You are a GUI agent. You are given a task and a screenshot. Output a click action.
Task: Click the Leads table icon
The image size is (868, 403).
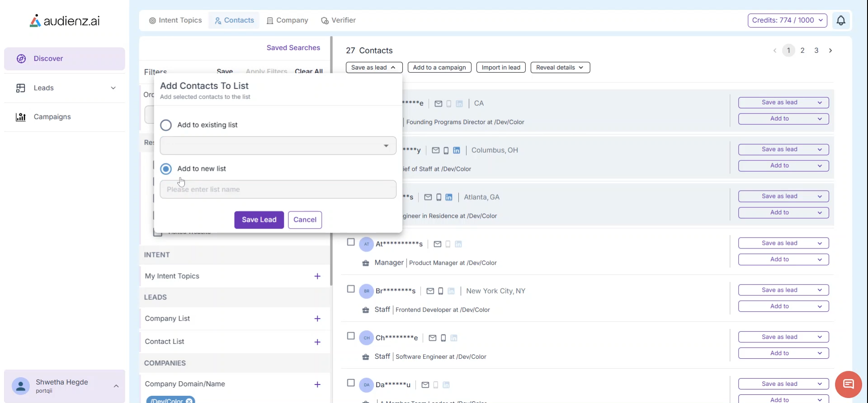pos(21,88)
